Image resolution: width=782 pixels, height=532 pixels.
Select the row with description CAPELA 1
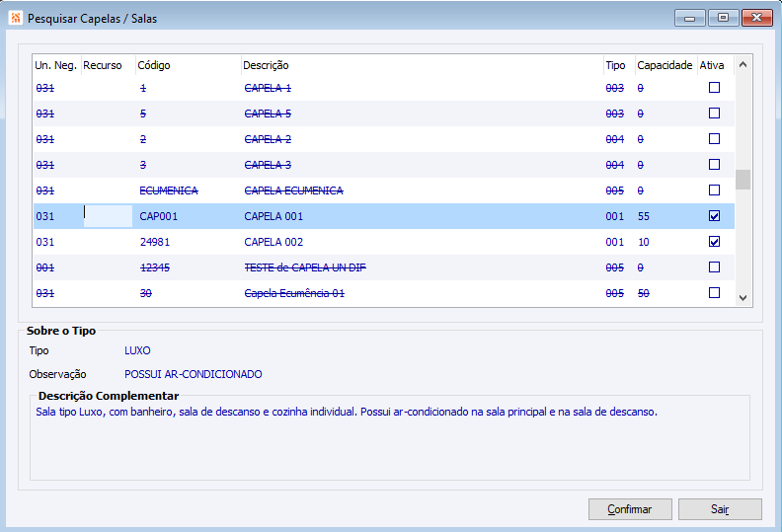coord(383,88)
